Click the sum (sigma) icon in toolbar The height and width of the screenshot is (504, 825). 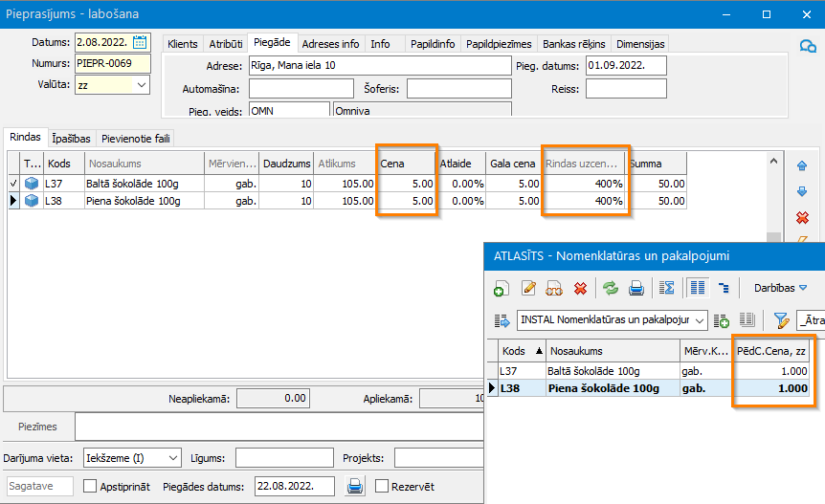click(668, 288)
